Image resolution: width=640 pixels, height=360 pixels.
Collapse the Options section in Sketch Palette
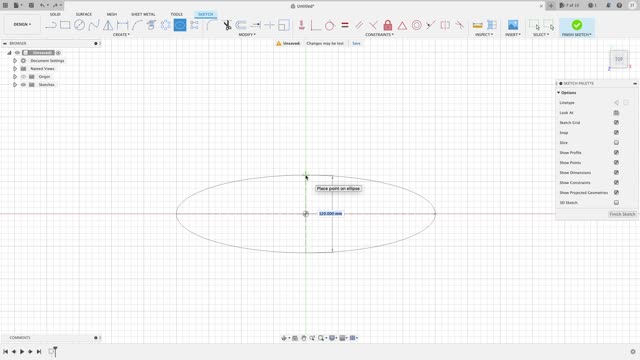click(x=559, y=93)
